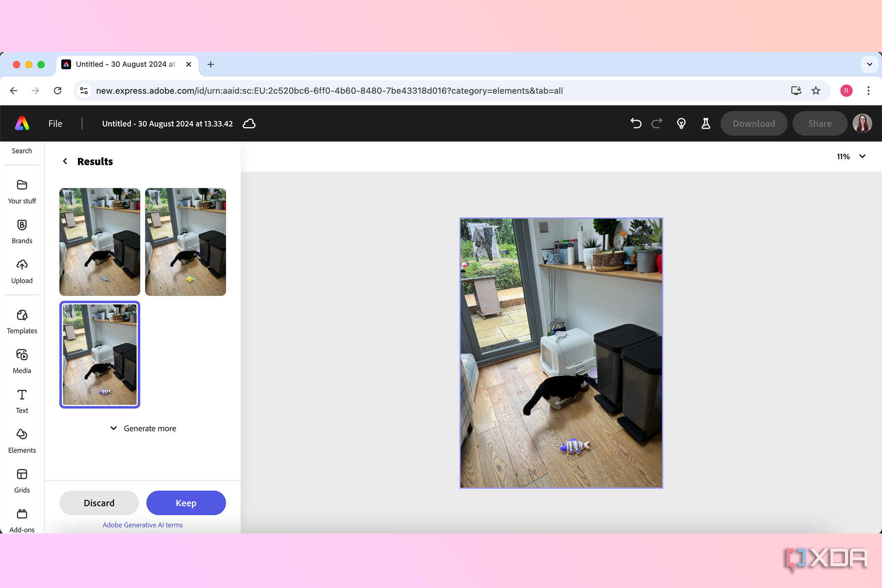The height and width of the screenshot is (588, 882).
Task: Open the 11% zoom level dropdown
Action: 851,157
